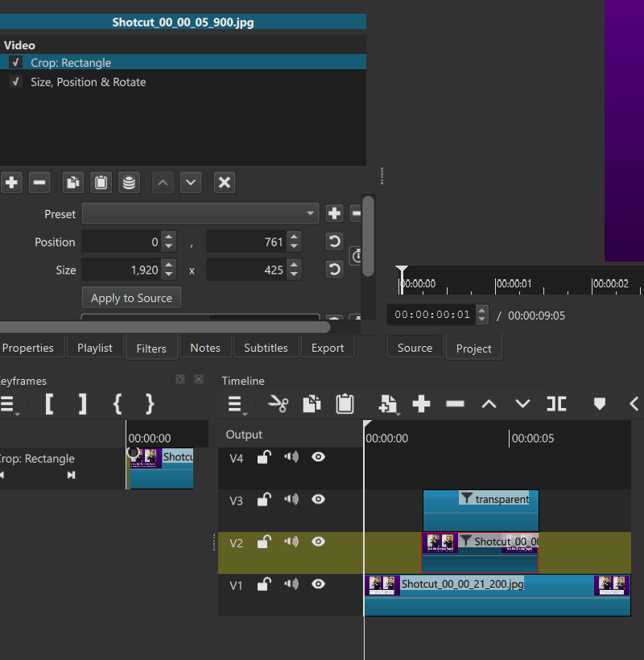Viewport: 644px width, 660px height.
Task: Reset the Size values with the reset button
Action: pos(334,270)
